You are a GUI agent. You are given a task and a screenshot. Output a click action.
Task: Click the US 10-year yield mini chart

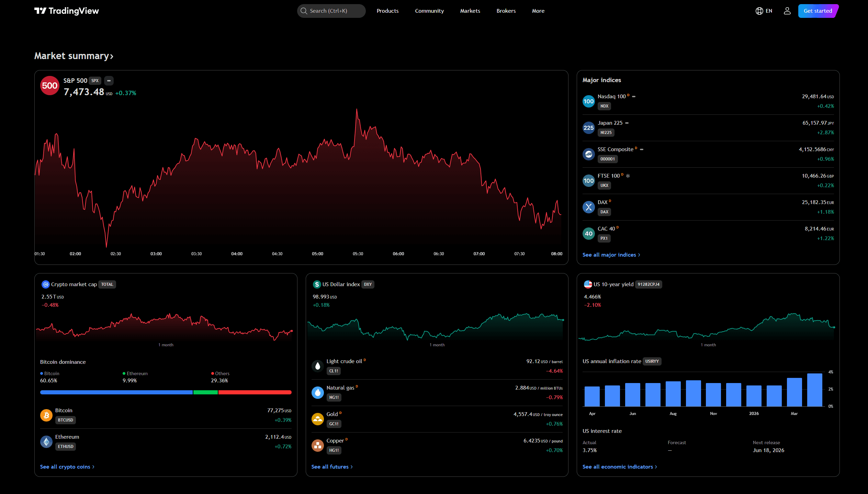707,326
